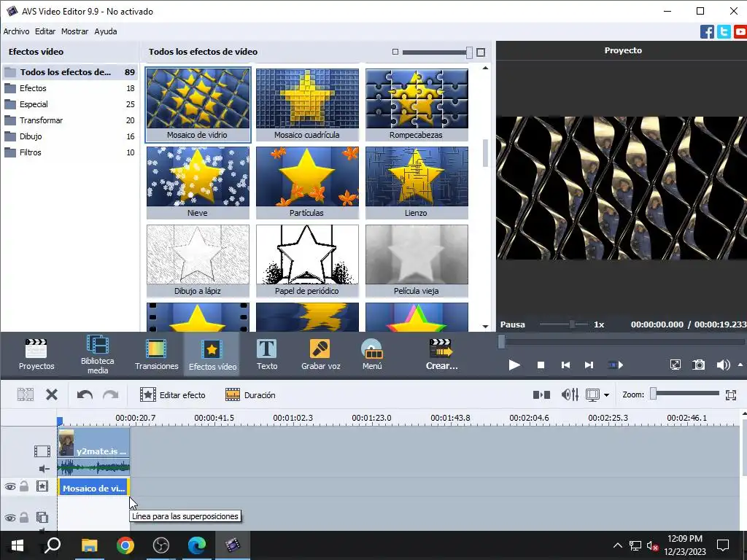Choose the Película vieja effect

417,261
